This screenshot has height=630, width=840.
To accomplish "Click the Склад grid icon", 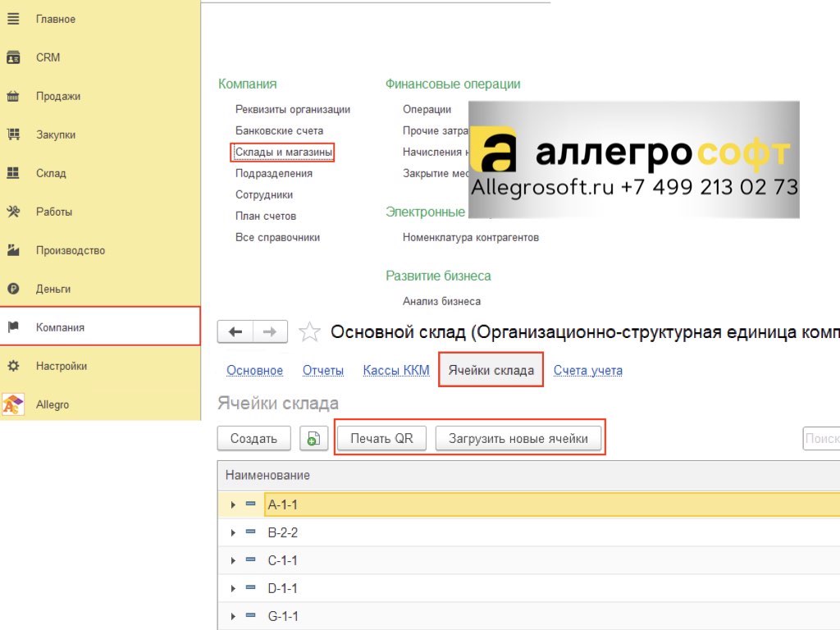I will point(13,173).
